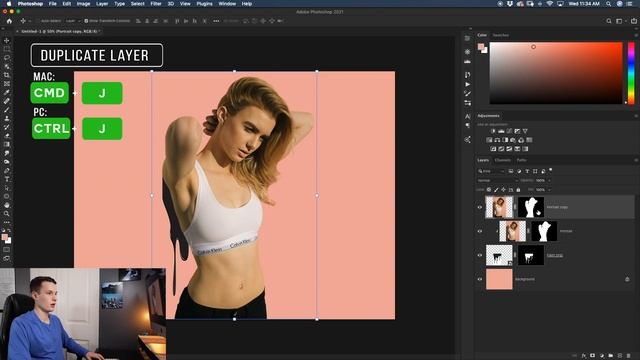Select the Lasso tool

(7, 58)
